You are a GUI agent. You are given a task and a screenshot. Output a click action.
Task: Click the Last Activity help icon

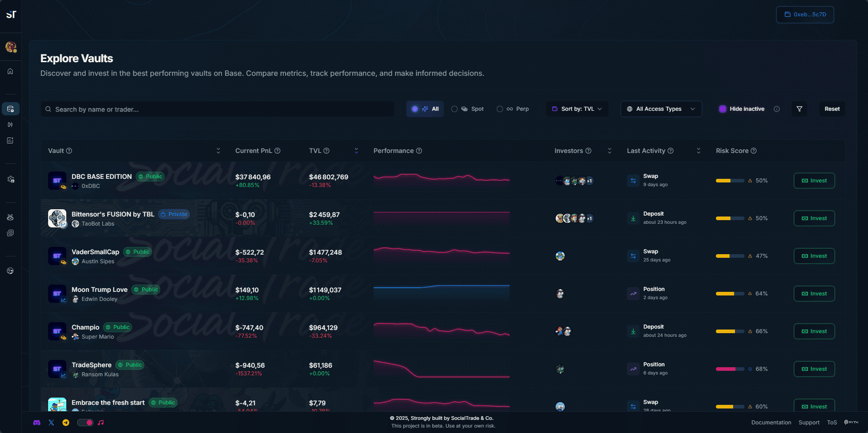point(671,151)
